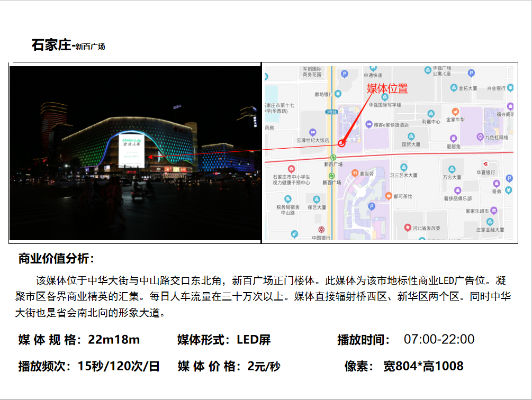Select the 奢侈品俱乐部 shop marker

[x=458, y=190]
